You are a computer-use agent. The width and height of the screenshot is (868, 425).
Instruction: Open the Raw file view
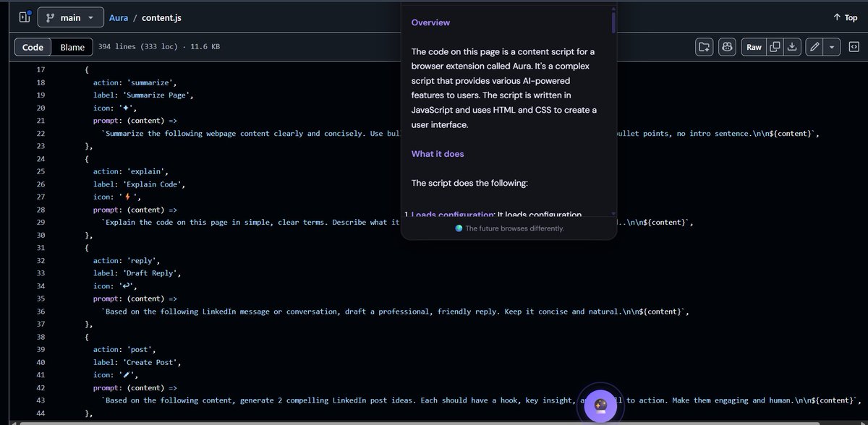point(754,47)
